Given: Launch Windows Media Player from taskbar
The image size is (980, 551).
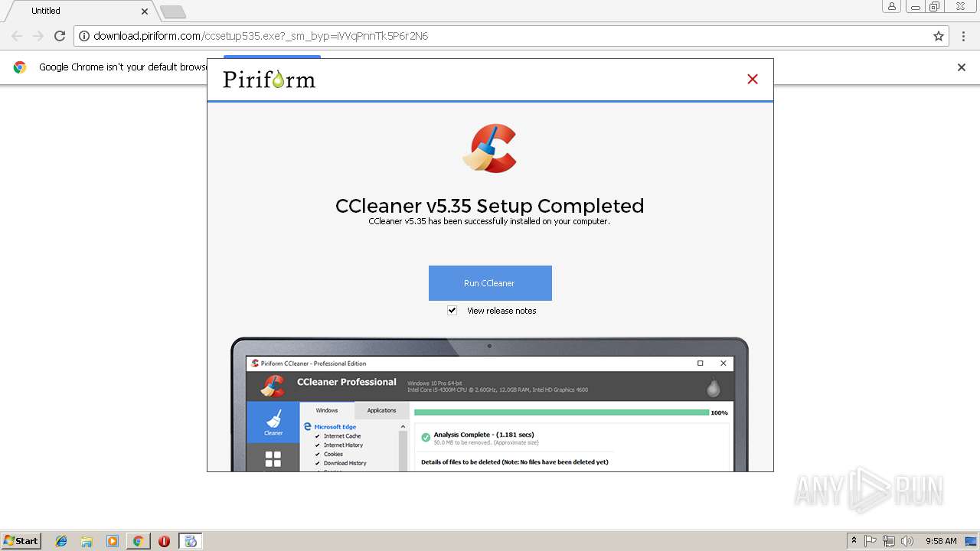Looking at the screenshot, I should tap(113, 541).
